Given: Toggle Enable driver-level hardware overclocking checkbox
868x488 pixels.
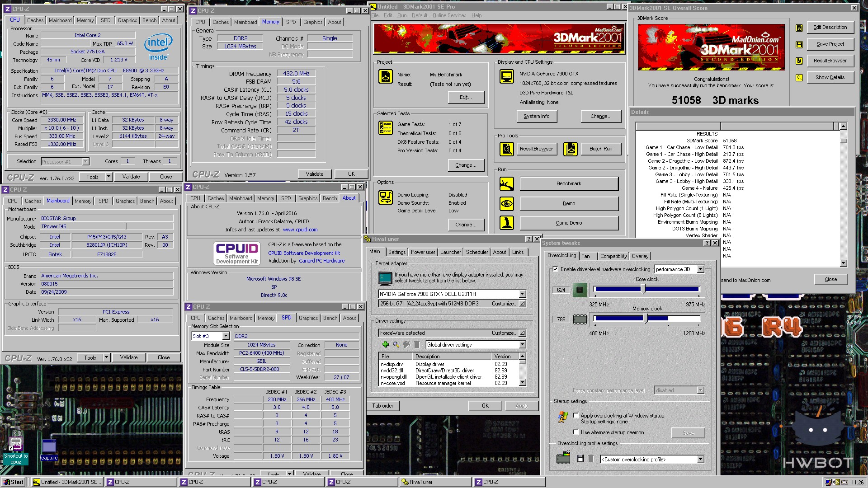Looking at the screenshot, I should click(x=555, y=269).
